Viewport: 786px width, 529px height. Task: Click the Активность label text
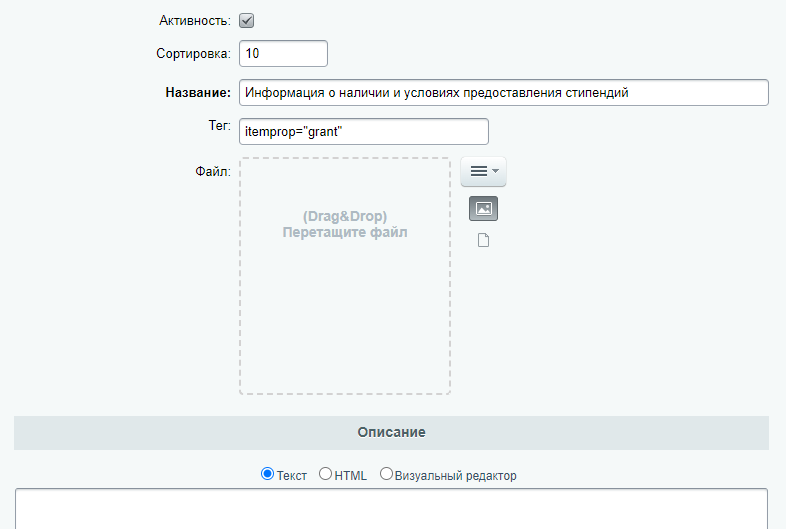click(195, 21)
